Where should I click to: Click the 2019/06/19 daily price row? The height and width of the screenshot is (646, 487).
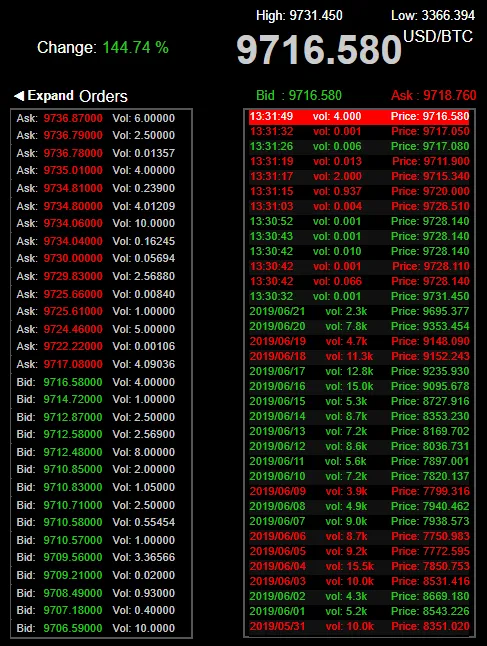click(x=359, y=341)
